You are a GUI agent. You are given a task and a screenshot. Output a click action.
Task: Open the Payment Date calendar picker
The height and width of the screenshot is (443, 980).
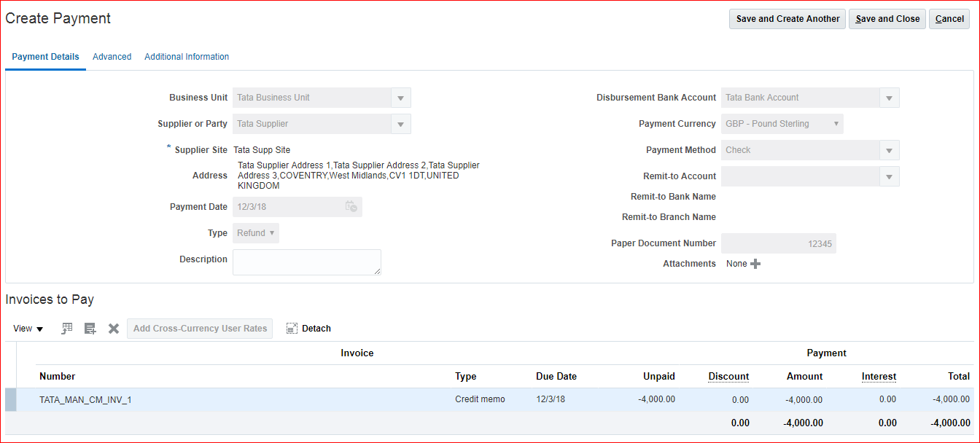click(x=351, y=207)
